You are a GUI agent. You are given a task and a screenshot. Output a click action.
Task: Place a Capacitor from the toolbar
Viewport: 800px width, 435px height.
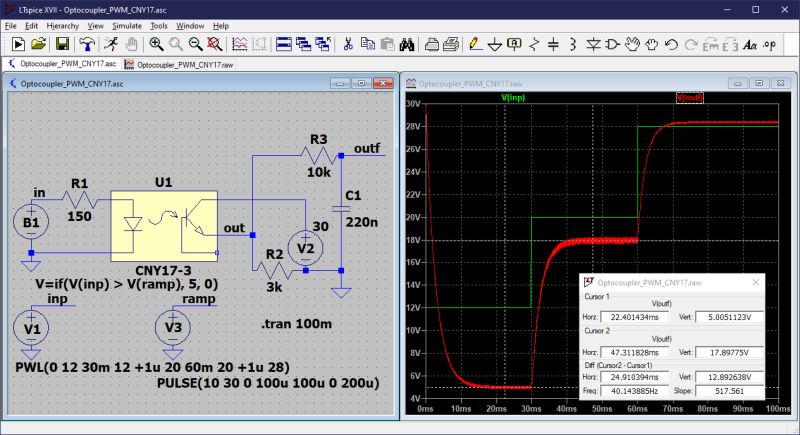[553, 44]
